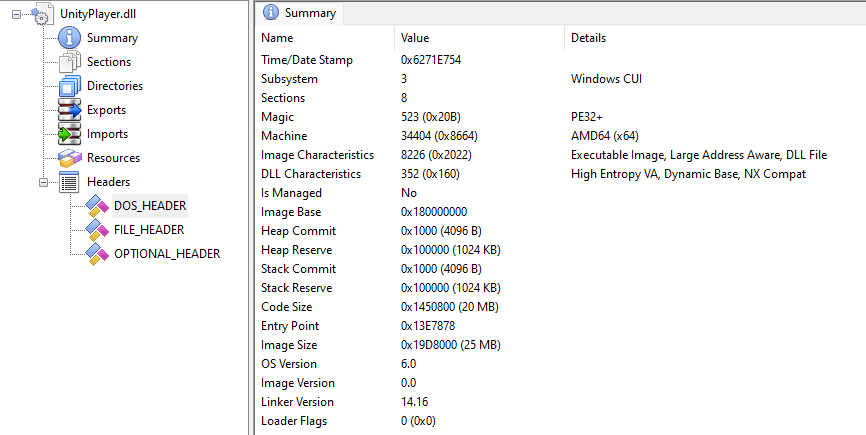Click the info icon on Summary tab

click(x=271, y=13)
